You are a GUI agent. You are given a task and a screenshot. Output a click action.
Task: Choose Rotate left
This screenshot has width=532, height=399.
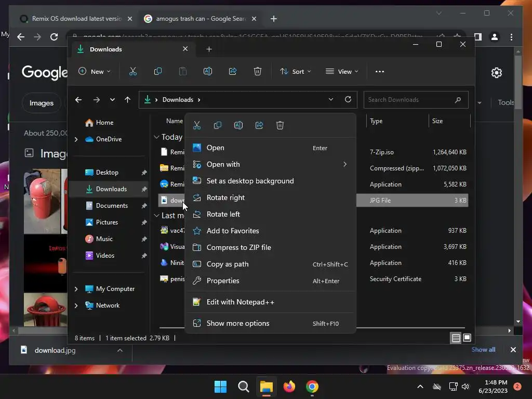click(x=270, y=215)
